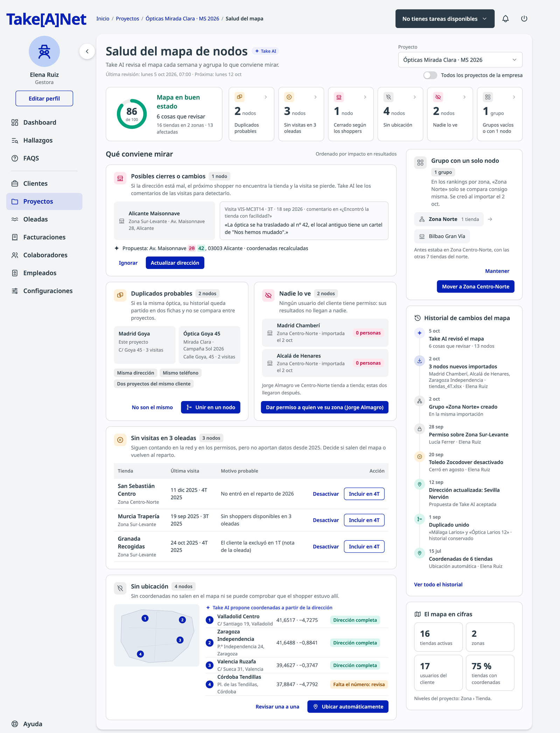
Task: Click the El mapa en cifras map icon
Action: click(418, 614)
